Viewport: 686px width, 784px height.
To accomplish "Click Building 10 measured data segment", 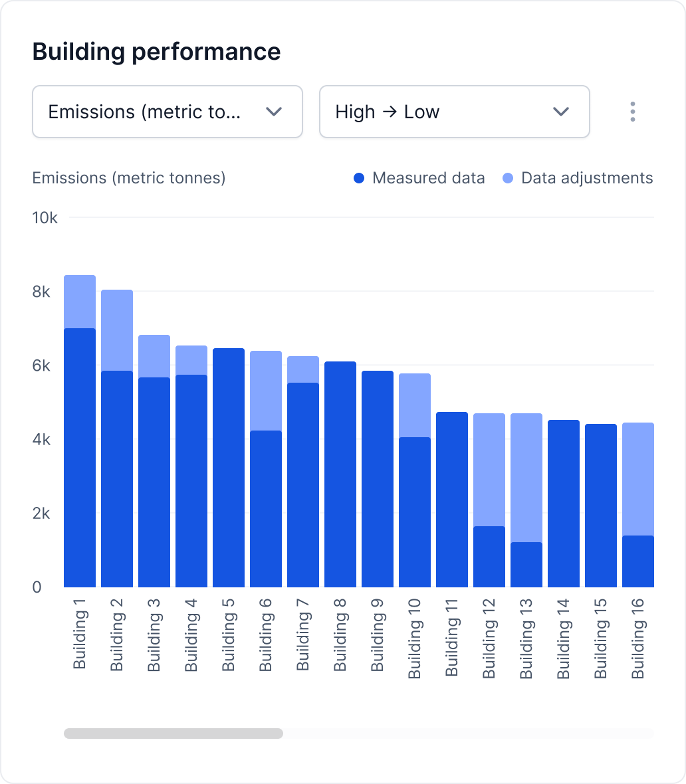I will [x=415, y=512].
